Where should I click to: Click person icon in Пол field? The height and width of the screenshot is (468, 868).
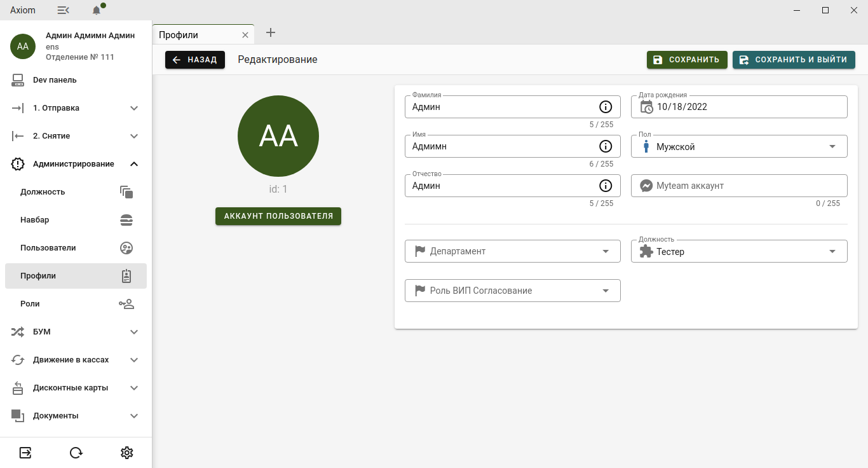point(646,147)
